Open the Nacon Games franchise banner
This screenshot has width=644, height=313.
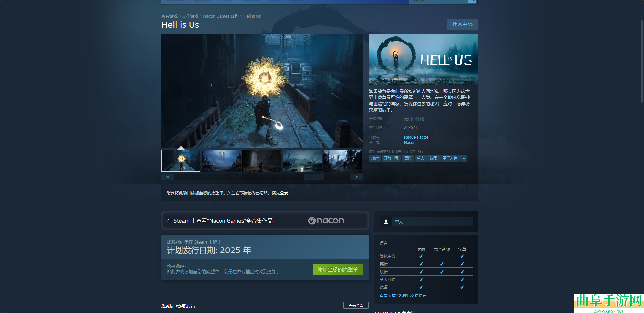pyautogui.click(x=265, y=221)
